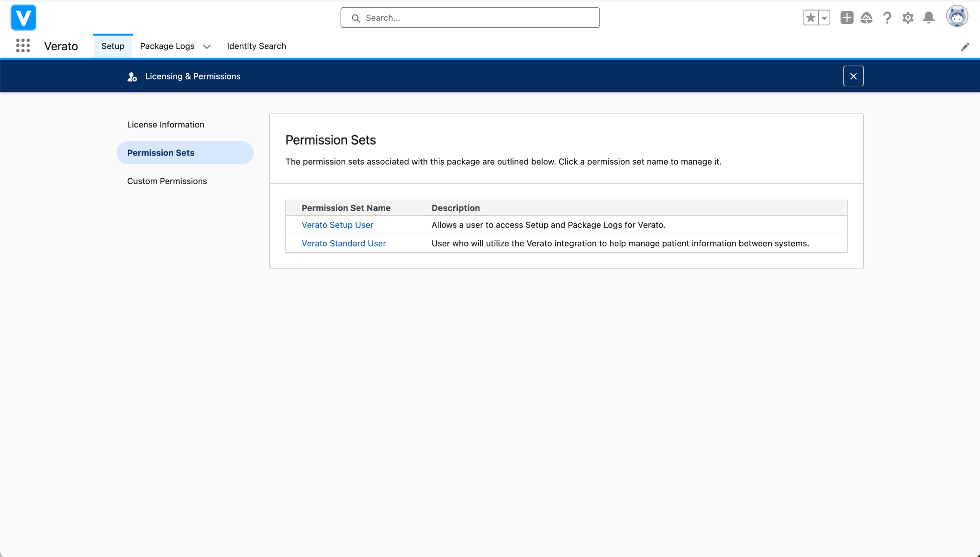
Task: Open the Package Logs tab
Action: (167, 46)
